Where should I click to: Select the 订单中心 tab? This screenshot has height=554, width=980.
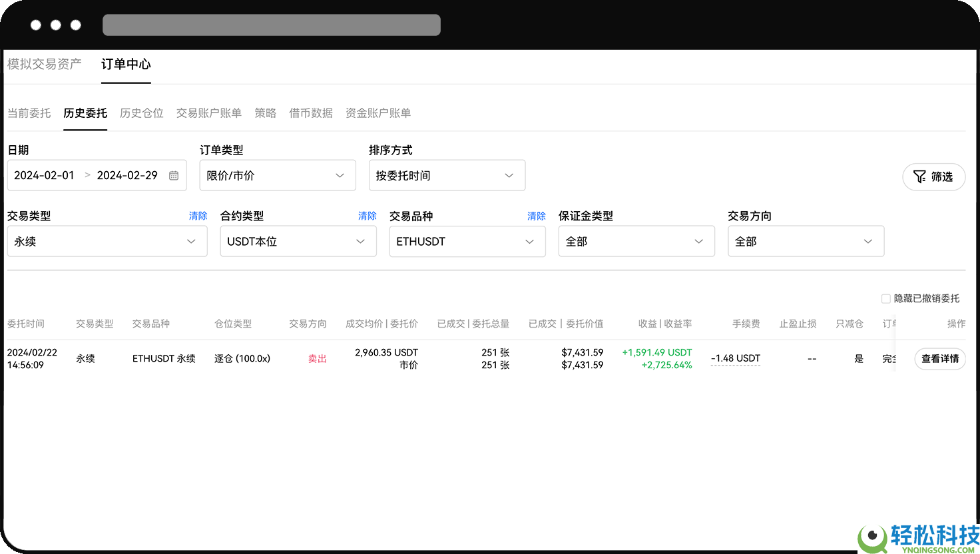click(126, 64)
